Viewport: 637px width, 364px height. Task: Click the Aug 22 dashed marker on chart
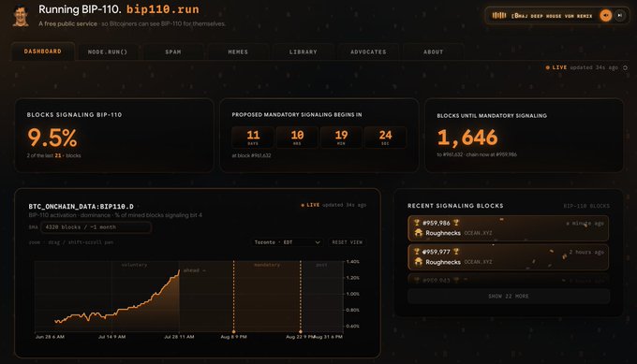pyautogui.click(x=301, y=297)
